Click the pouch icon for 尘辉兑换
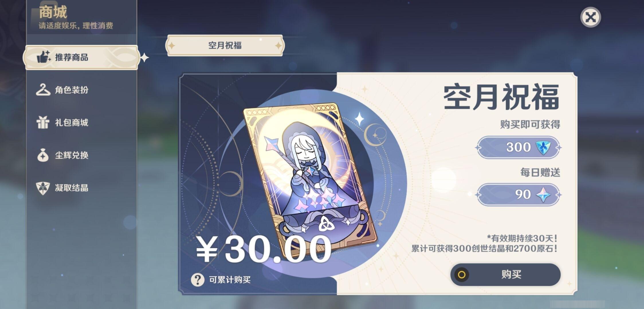Image resolution: width=644 pixels, height=309 pixels. [x=43, y=155]
